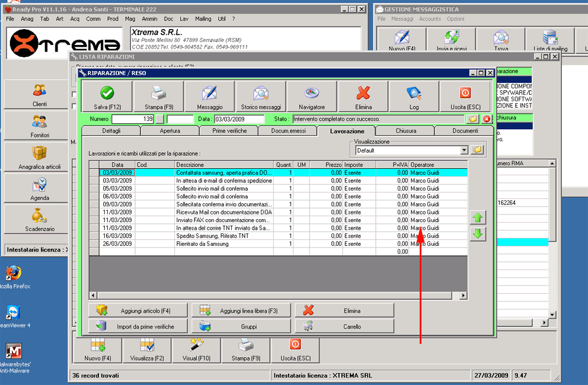Switch to the Chiusura tab
588x385 pixels.
point(406,131)
